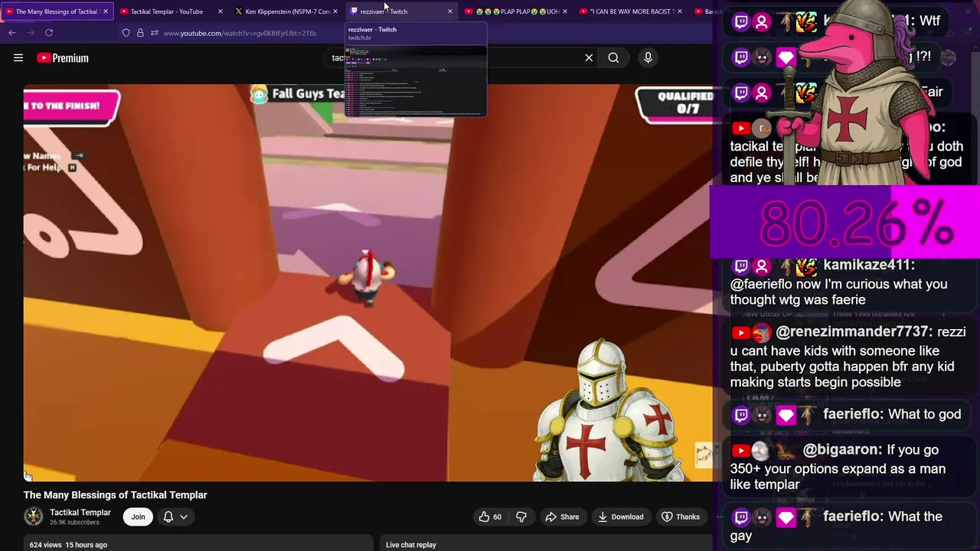The width and height of the screenshot is (980, 551).
Task: Clear the YouTube search box text
Action: point(589,57)
